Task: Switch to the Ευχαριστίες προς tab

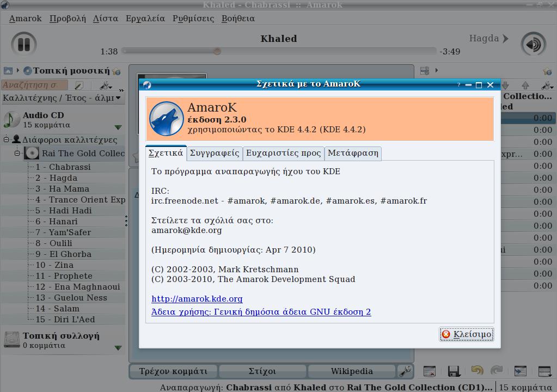Action: (284, 154)
